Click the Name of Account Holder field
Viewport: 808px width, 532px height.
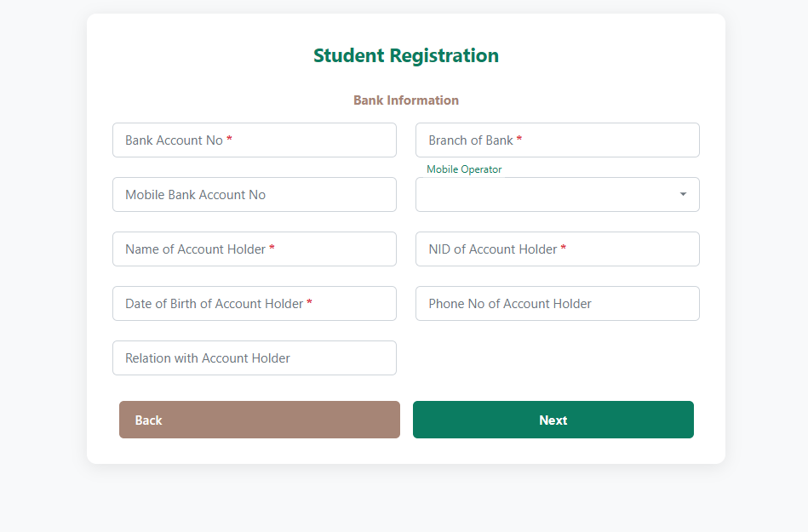254,249
